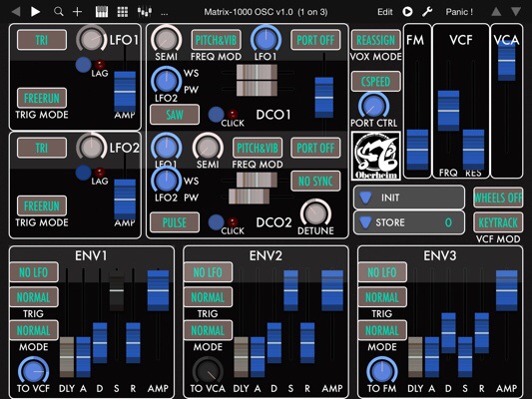Click the VCF RES slider handle

click(473, 150)
